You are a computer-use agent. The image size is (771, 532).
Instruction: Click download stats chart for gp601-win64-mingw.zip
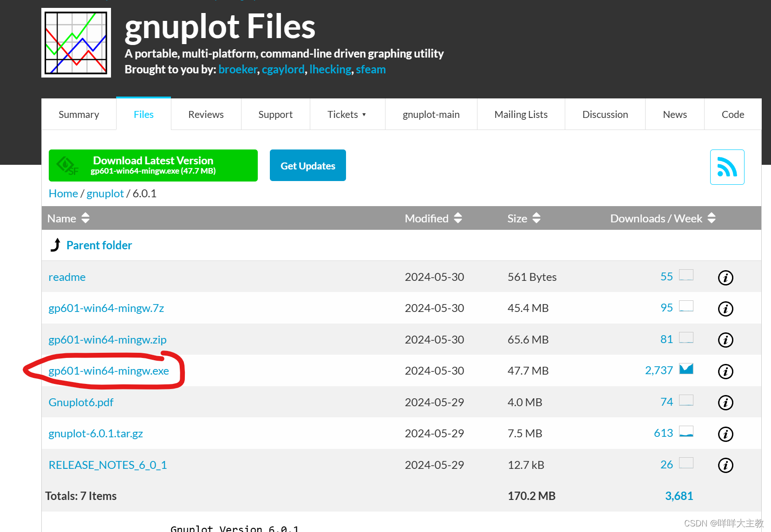coord(686,338)
